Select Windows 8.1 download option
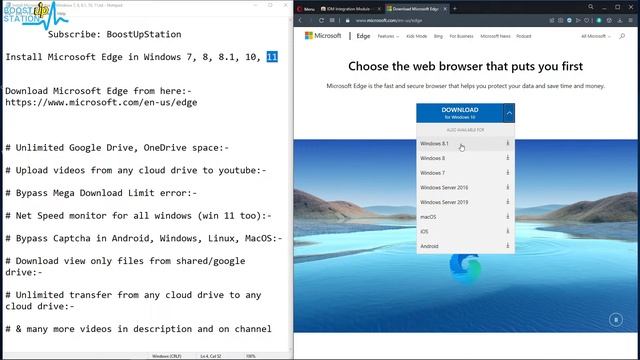The image size is (640, 360). pyautogui.click(x=465, y=143)
